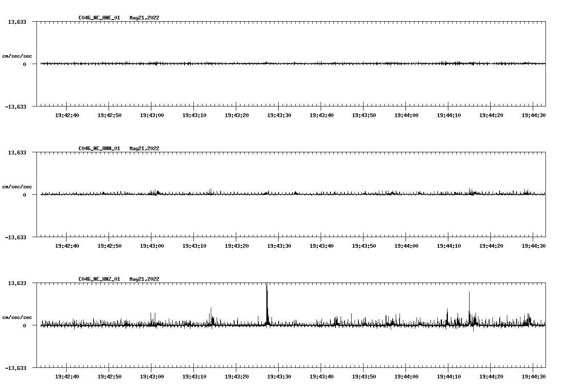Click the 19:44:30 time label under HNN plot

click(x=534, y=246)
